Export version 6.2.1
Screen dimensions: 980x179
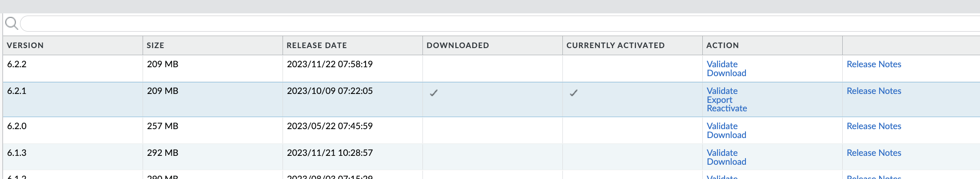click(719, 100)
